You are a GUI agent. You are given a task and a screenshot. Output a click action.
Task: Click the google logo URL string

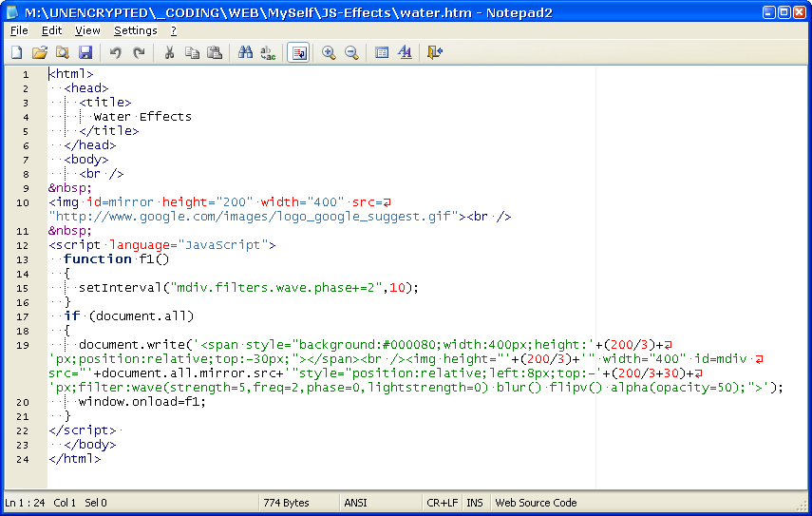click(x=254, y=217)
